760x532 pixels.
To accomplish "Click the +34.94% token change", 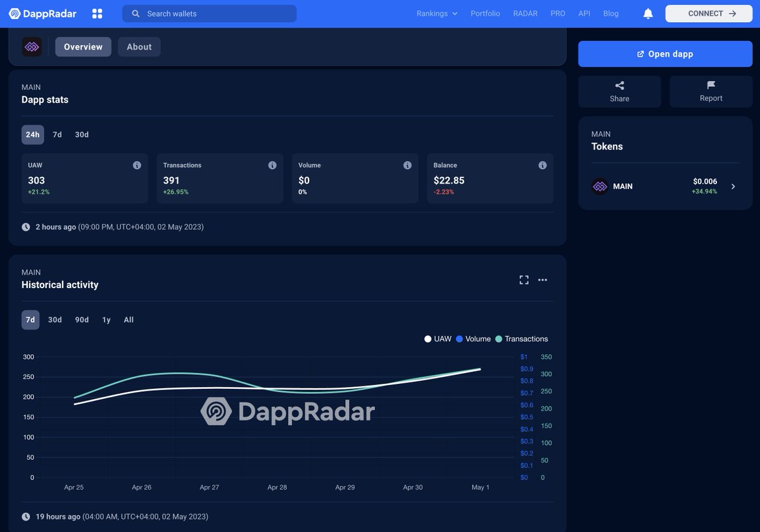I will [704, 191].
